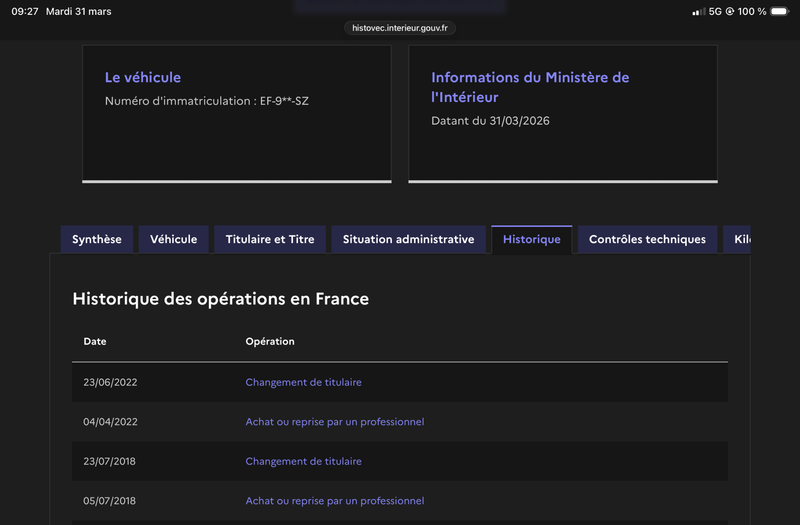Tap the orientation lock status icon
Viewport: 800px width, 525px height.
coord(730,11)
